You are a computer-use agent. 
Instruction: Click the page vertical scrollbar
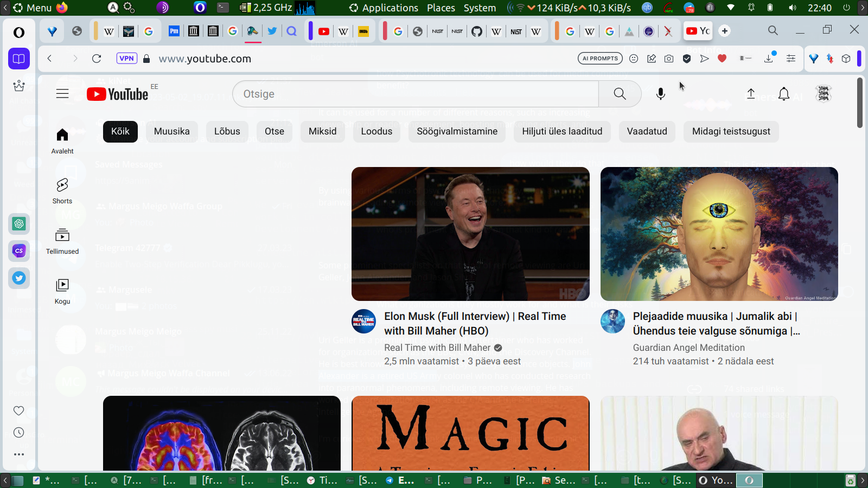pos(860,103)
